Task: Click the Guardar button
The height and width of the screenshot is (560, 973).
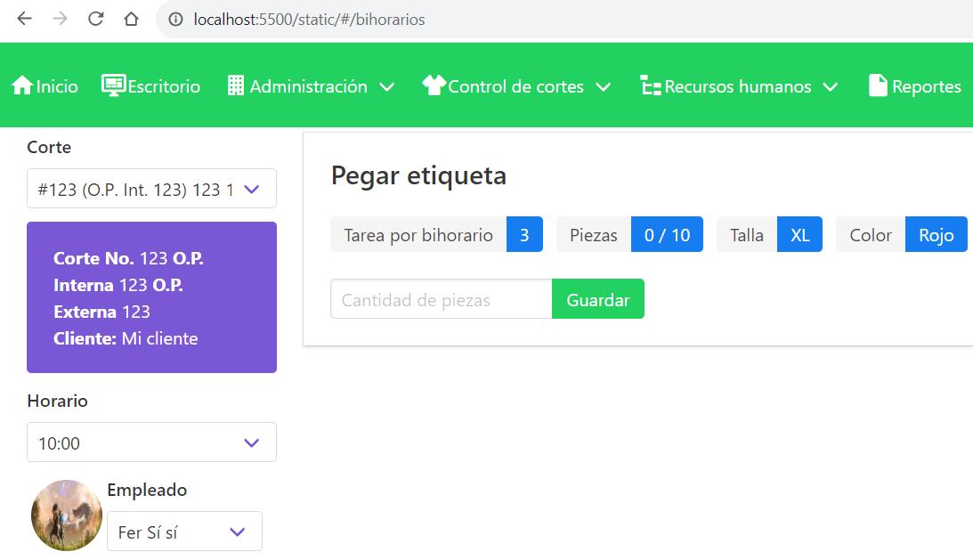Action: pyautogui.click(x=597, y=299)
